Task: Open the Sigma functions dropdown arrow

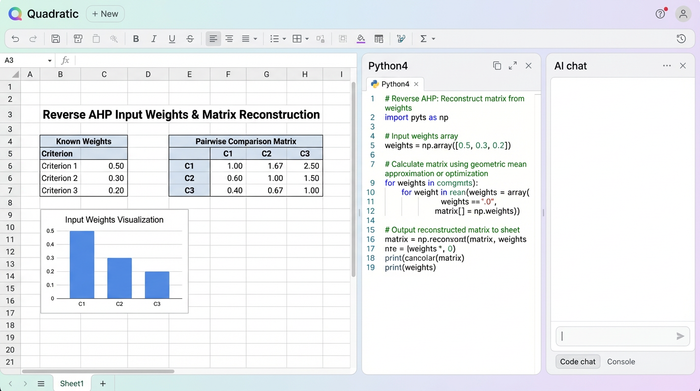Action: coord(433,39)
